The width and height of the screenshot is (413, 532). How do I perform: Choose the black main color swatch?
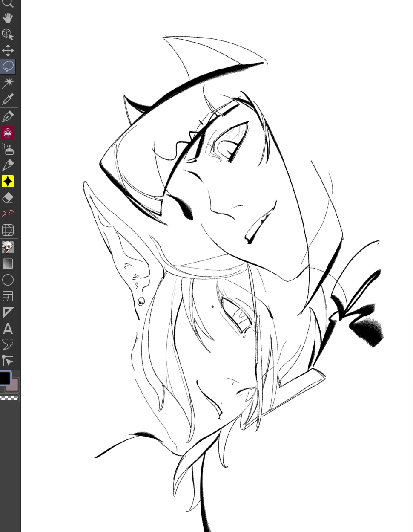(x=4, y=377)
